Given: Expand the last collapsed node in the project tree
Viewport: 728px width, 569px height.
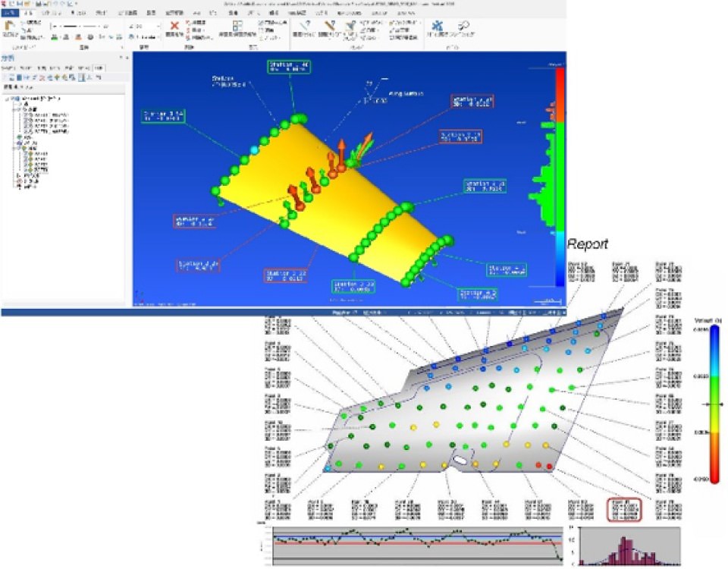Looking at the screenshot, I should tap(18, 187).
